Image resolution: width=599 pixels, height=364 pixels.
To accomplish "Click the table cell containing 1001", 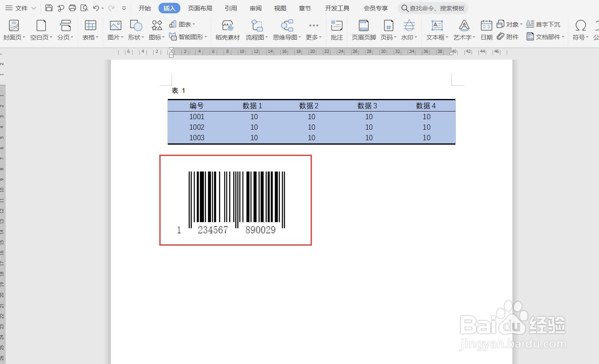I will click(197, 117).
